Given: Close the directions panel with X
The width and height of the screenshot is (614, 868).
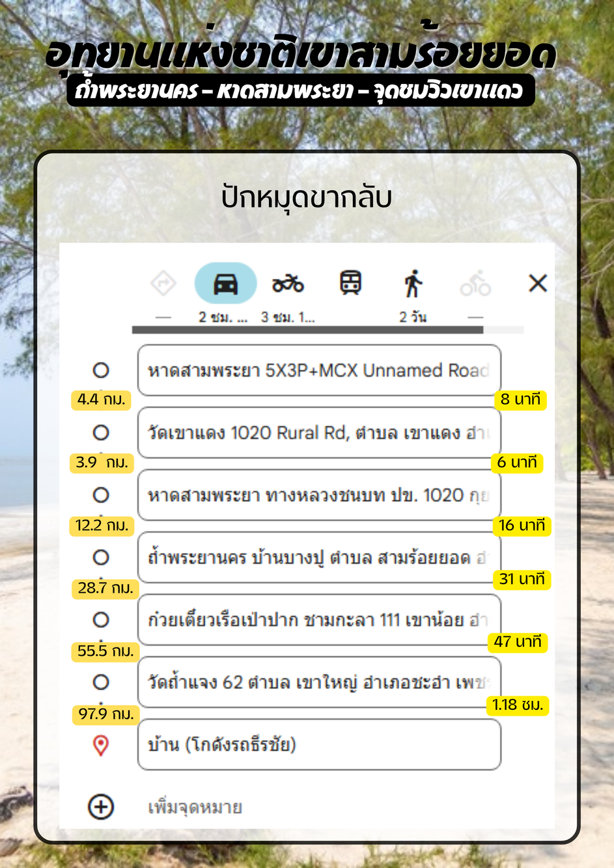Looking at the screenshot, I should pos(538,283).
